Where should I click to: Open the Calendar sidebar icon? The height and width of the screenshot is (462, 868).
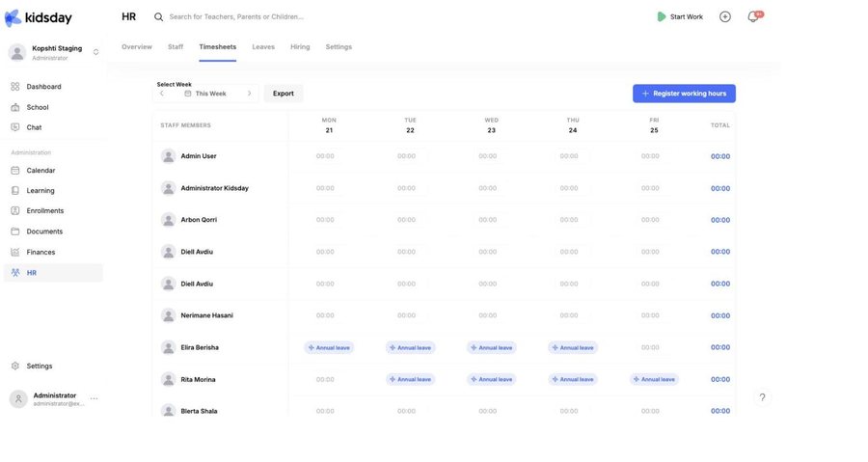click(x=14, y=171)
